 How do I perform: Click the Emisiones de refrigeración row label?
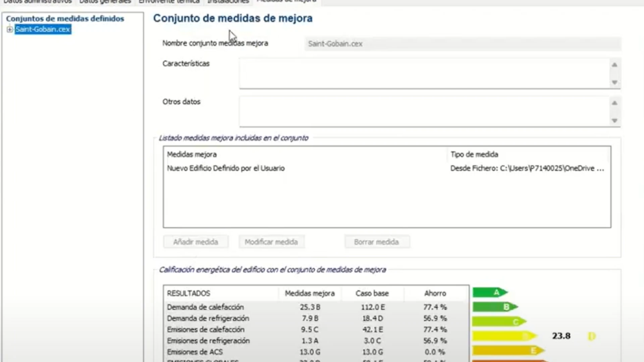(208, 341)
